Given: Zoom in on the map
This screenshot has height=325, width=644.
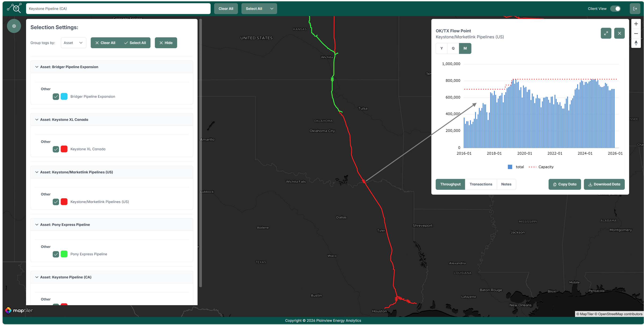Looking at the screenshot, I should [636, 24].
